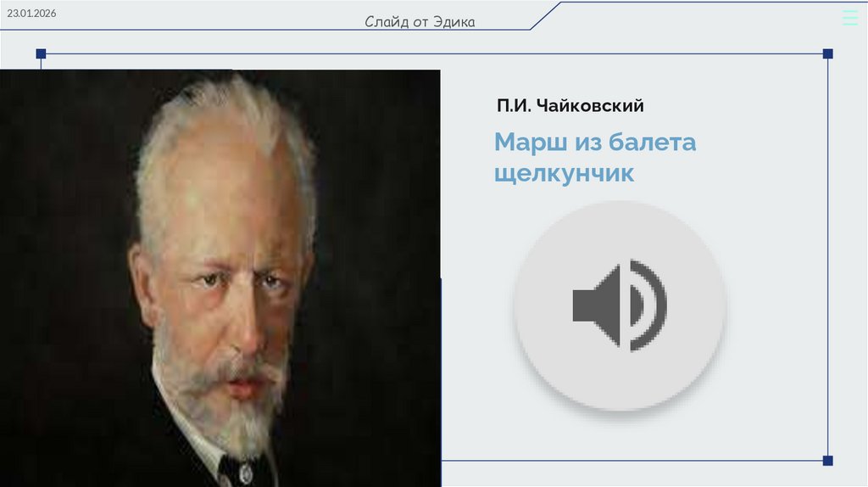Click the sound waves of the speaker icon
868x487 pixels.
pyautogui.click(x=648, y=305)
